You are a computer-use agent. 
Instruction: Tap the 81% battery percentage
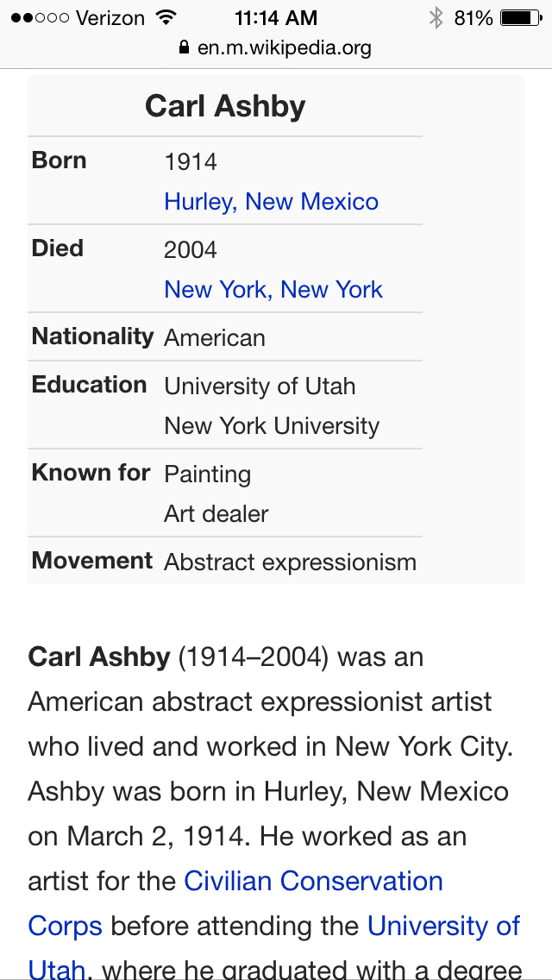[x=474, y=18]
